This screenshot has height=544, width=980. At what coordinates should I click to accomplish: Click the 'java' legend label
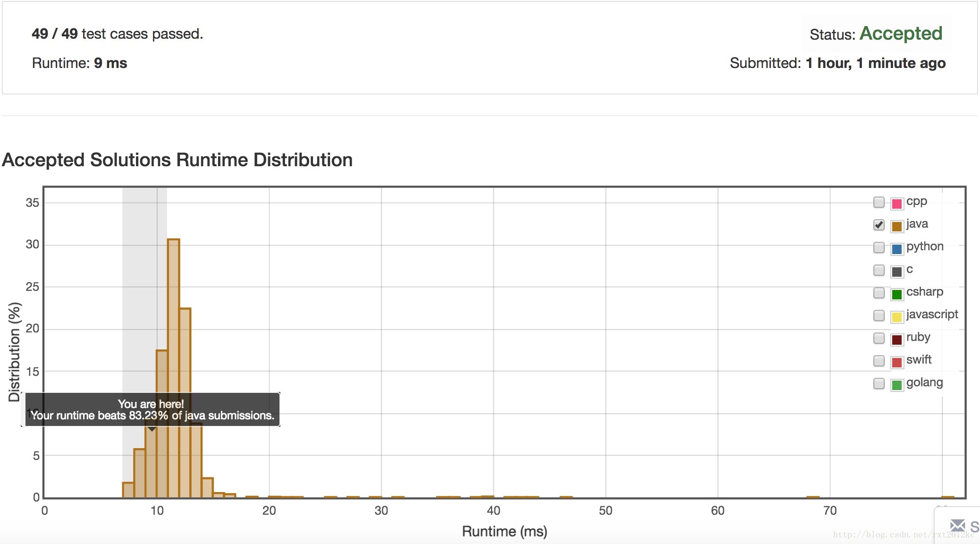[x=917, y=224]
